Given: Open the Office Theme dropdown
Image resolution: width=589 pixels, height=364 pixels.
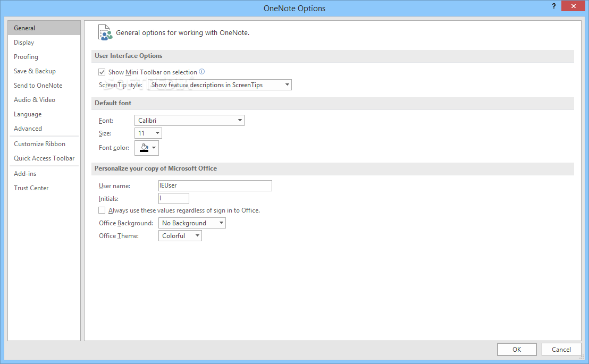Looking at the screenshot, I should coord(180,236).
